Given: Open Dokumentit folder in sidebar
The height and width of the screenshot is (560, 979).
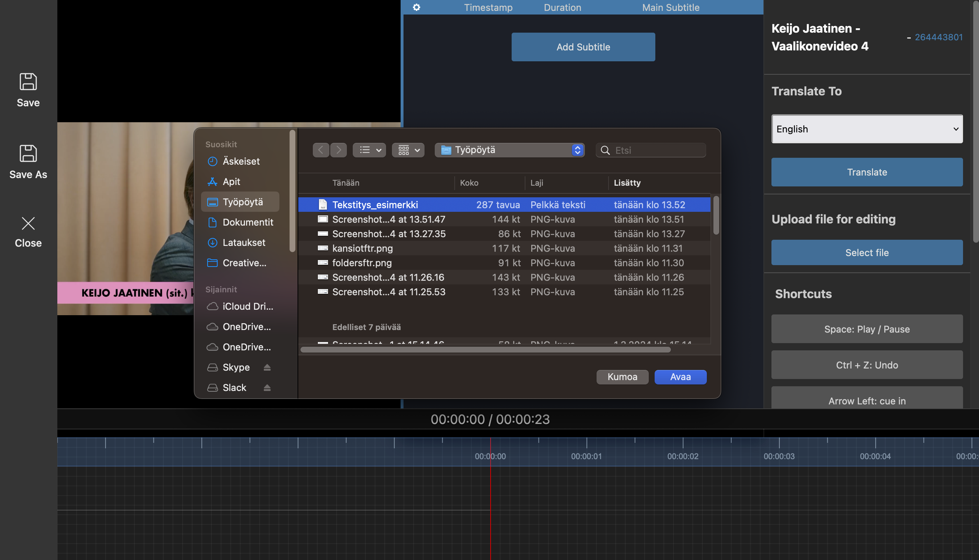Looking at the screenshot, I should click(247, 222).
